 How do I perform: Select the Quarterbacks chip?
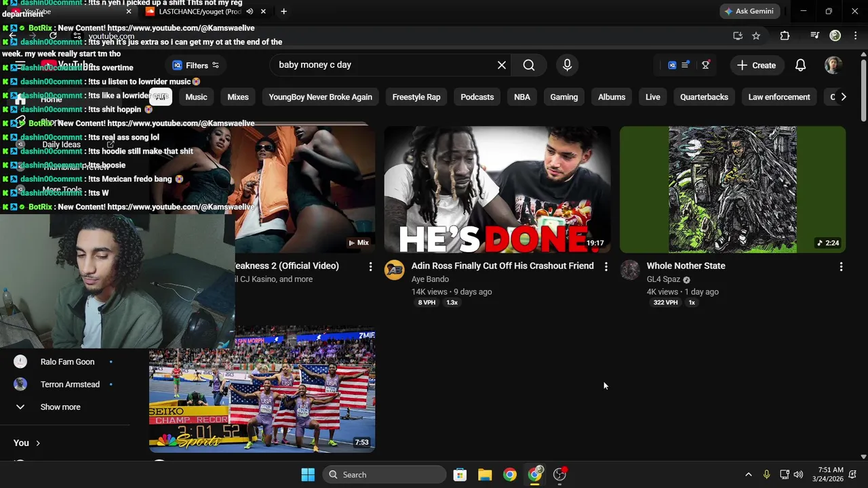tap(704, 97)
